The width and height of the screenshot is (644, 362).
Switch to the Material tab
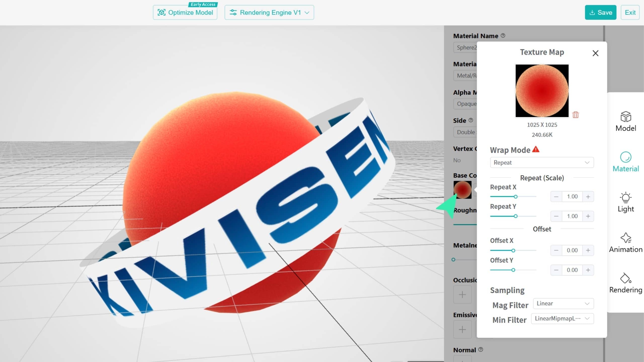click(x=626, y=162)
